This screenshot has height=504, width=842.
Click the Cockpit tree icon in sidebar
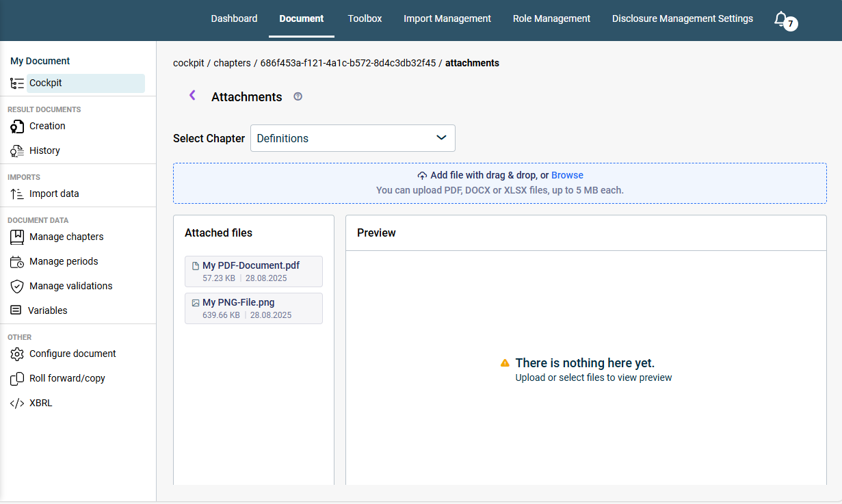pos(17,83)
